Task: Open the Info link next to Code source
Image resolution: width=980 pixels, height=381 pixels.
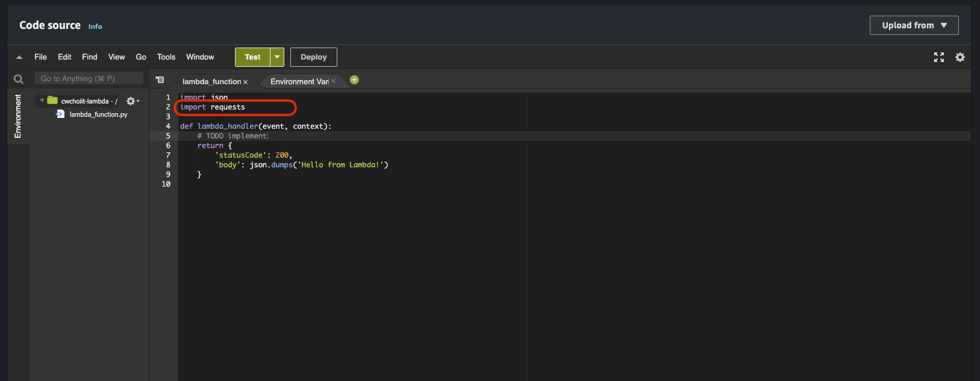Action: (95, 26)
